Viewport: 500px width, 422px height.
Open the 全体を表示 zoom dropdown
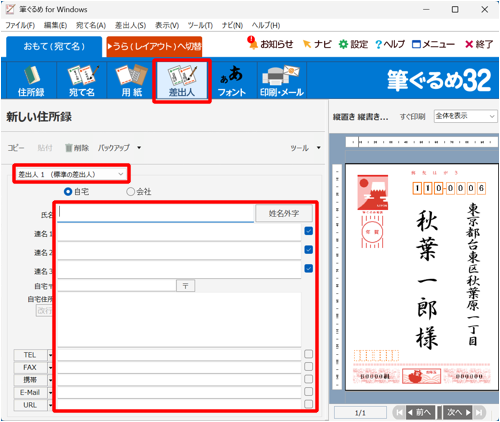click(x=465, y=116)
